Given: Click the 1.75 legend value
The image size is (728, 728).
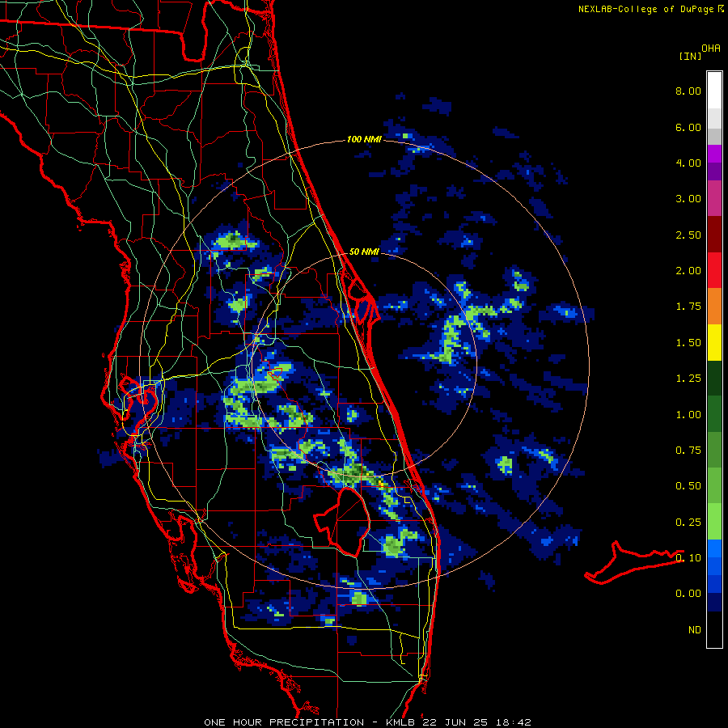Looking at the screenshot, I should pos(688,307).
